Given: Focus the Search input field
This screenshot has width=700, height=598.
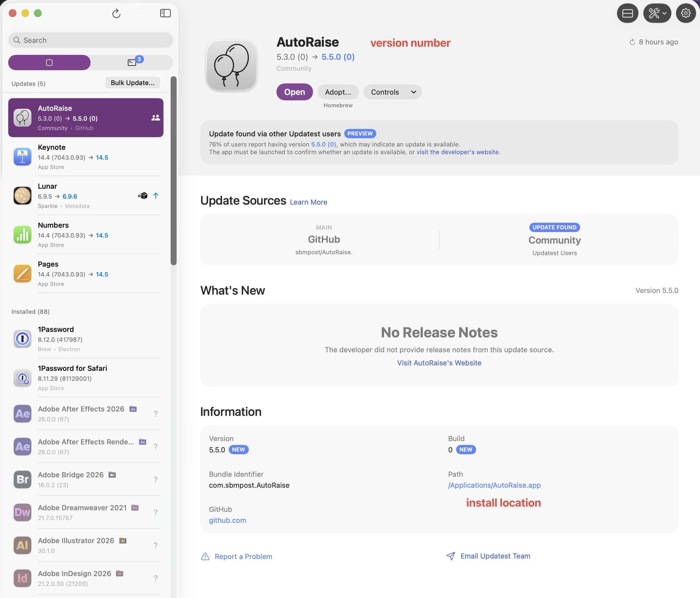Looking at the screenshot, I should coord(90,40).
